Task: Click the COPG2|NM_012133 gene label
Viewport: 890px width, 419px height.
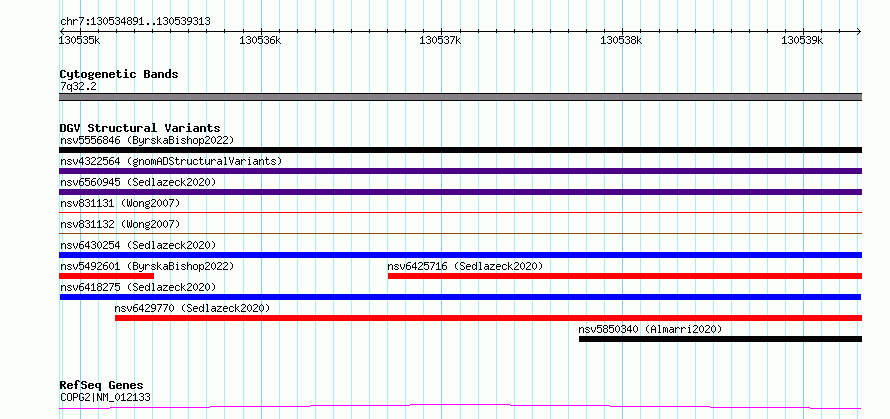Action: [x=106, y=397]
